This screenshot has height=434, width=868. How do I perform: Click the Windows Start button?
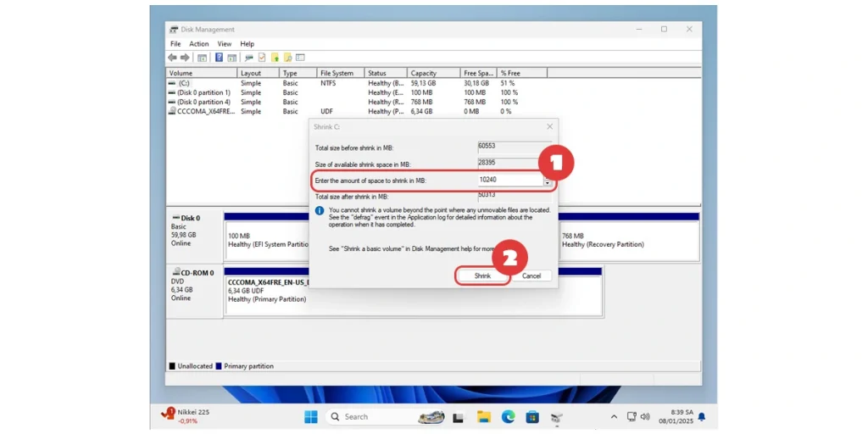(310, 416)
